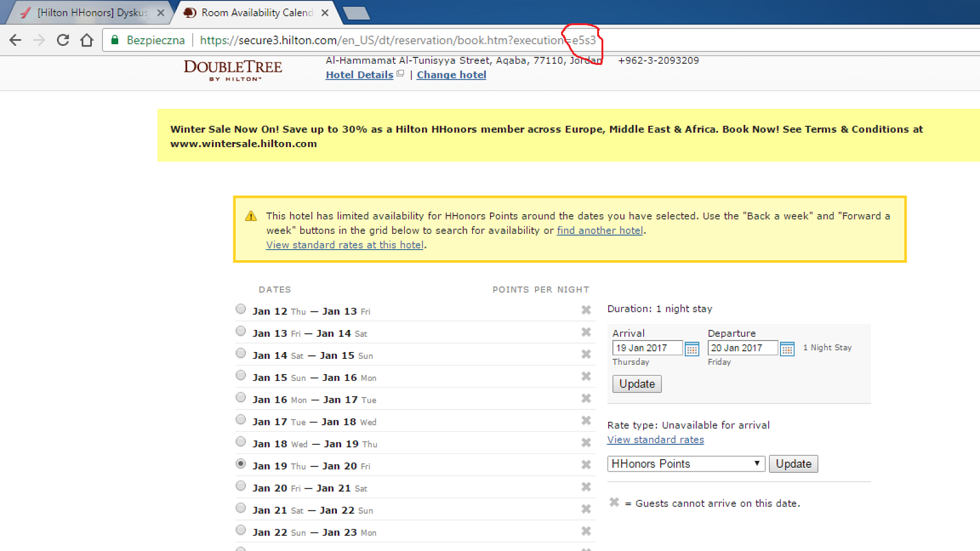Click Update button next to HHonors Points

coord(793,464)
